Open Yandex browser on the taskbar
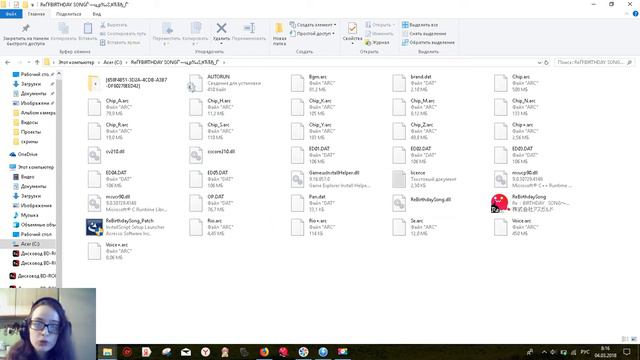This screenshot has height=360, width=640. pyautogui.click(x=205, y=351)
